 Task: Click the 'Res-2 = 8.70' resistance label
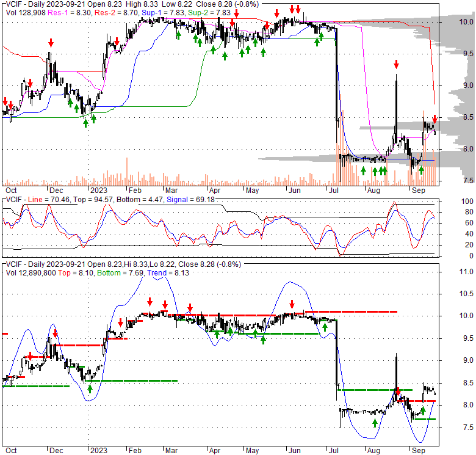tap(117, 13)
